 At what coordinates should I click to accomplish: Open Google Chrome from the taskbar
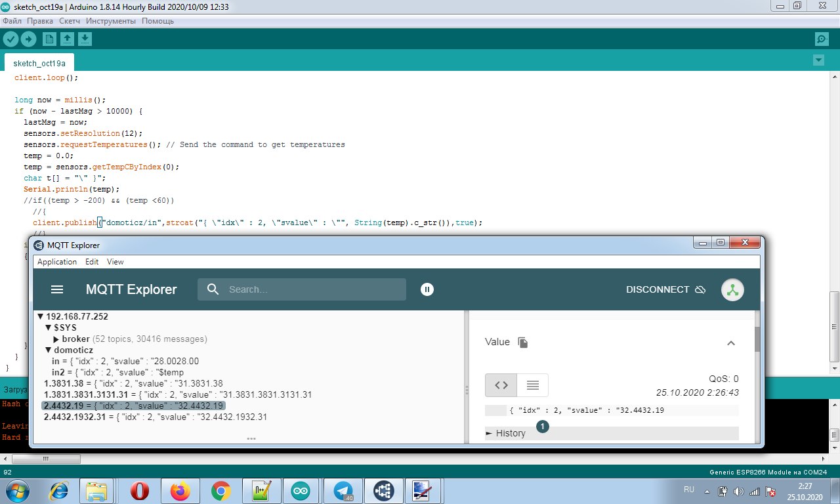coord(220,490)
